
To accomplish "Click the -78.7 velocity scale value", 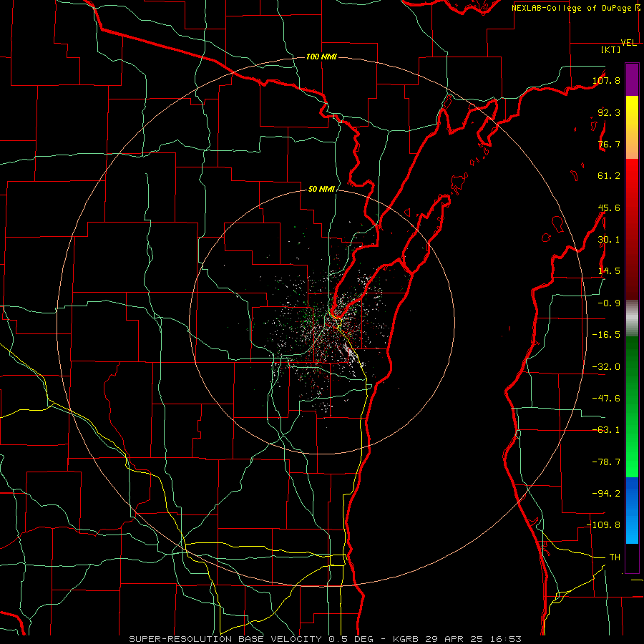I will (606, 462).
